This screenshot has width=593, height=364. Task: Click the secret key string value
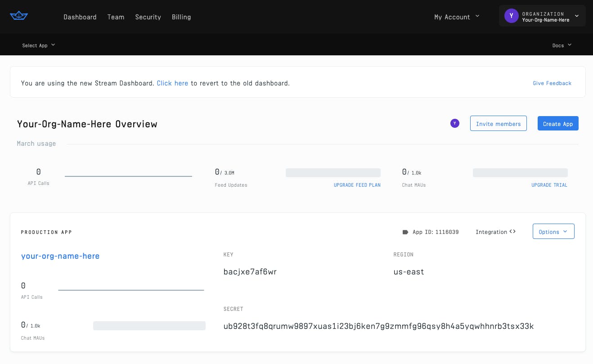click(378, 326)
